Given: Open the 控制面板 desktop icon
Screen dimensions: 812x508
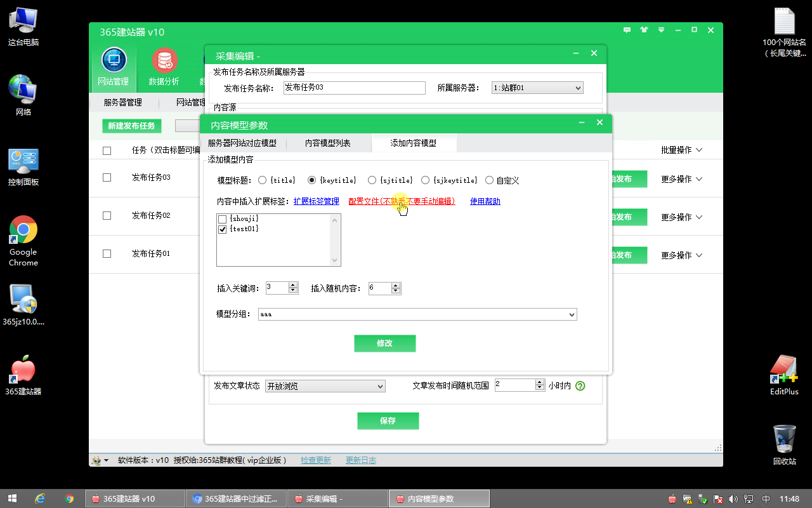Looking at the screenshot, I should tap(23, 166).
